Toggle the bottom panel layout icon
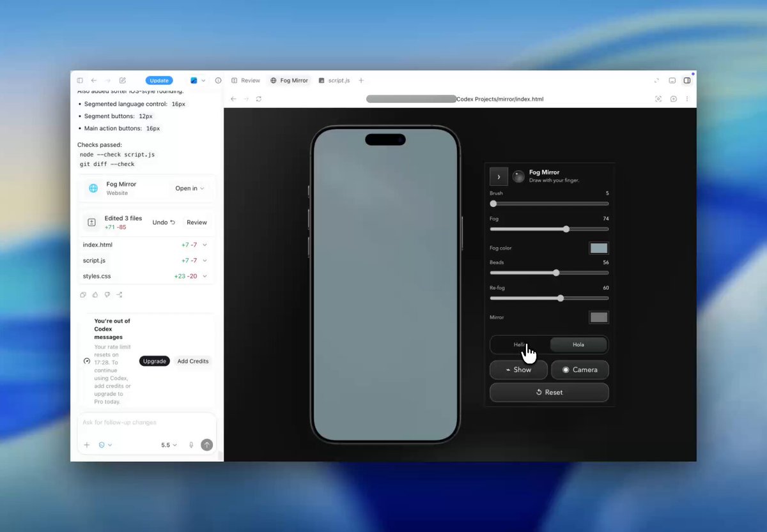Image resolution: width=767 pixels, height=532 pixels. pos(672,80)
